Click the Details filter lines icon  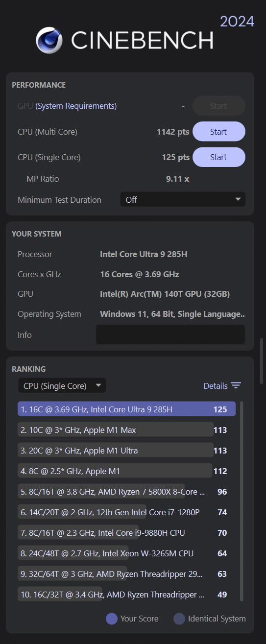tap(236, 386)
